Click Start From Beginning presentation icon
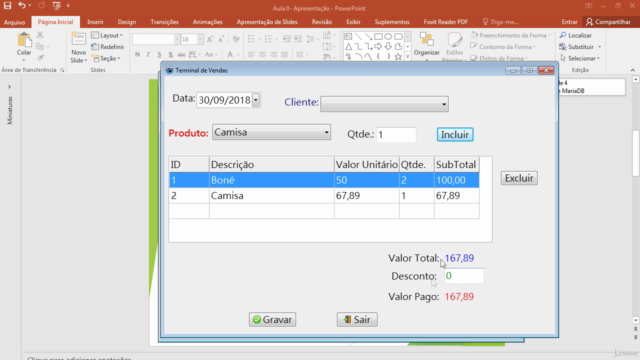Image resolution: width=640 pixels, height=360 pixels. 57,6
